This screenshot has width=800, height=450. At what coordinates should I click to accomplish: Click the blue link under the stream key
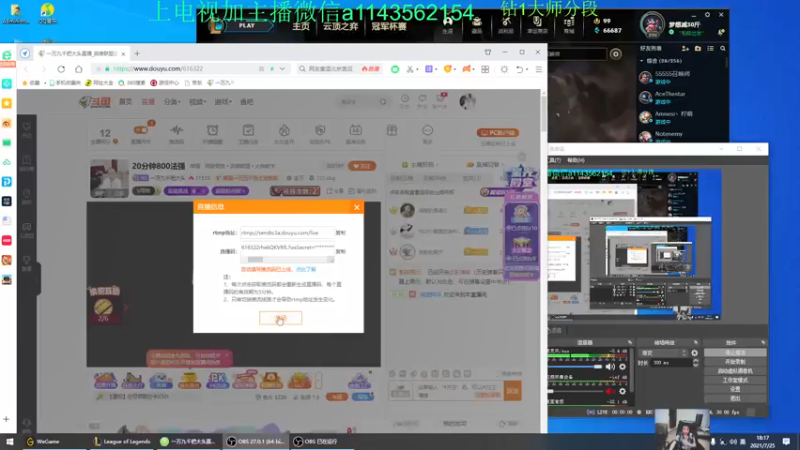coord(306,269)
